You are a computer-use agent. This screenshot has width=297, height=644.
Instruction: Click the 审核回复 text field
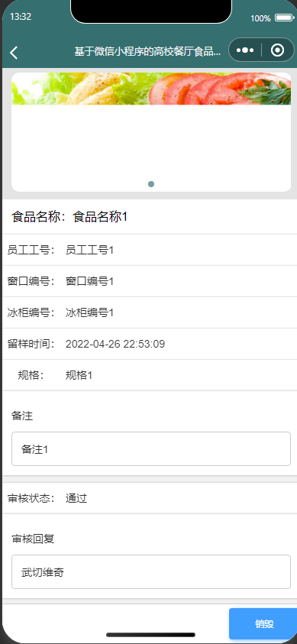click(x=151, y=571)
